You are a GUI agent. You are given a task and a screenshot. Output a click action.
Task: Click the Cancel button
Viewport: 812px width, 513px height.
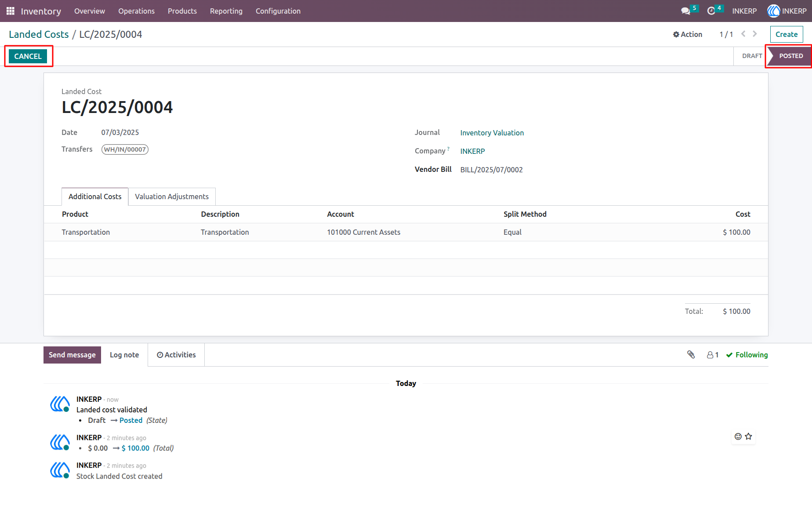pyautogui.click(x=28, y=56)
